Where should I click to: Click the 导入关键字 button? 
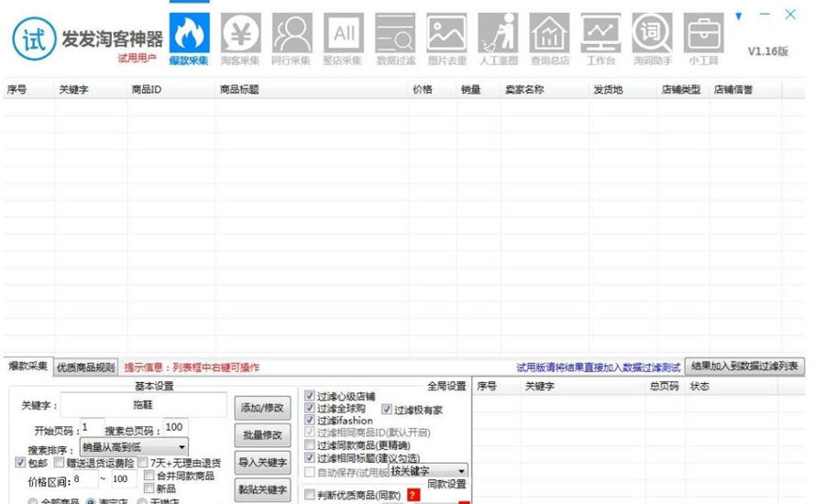coord(262,463)
